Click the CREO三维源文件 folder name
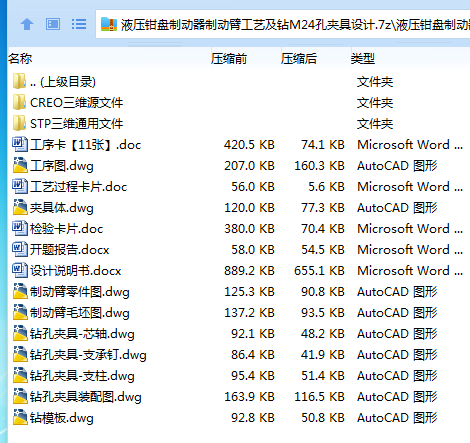 77,103
